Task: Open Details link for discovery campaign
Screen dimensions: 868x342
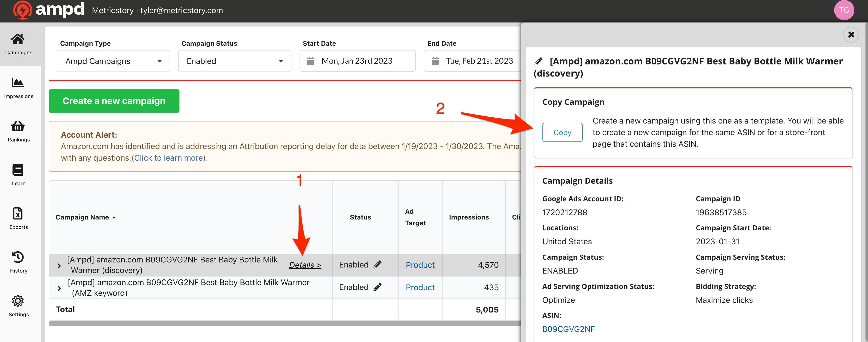Action: coord(305,265)
